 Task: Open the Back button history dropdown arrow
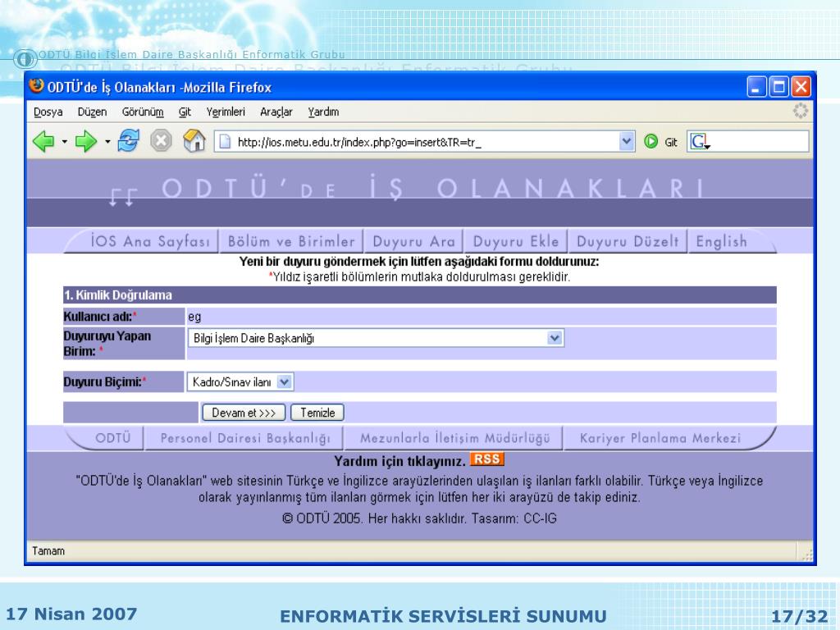click(x=64, y=142)
